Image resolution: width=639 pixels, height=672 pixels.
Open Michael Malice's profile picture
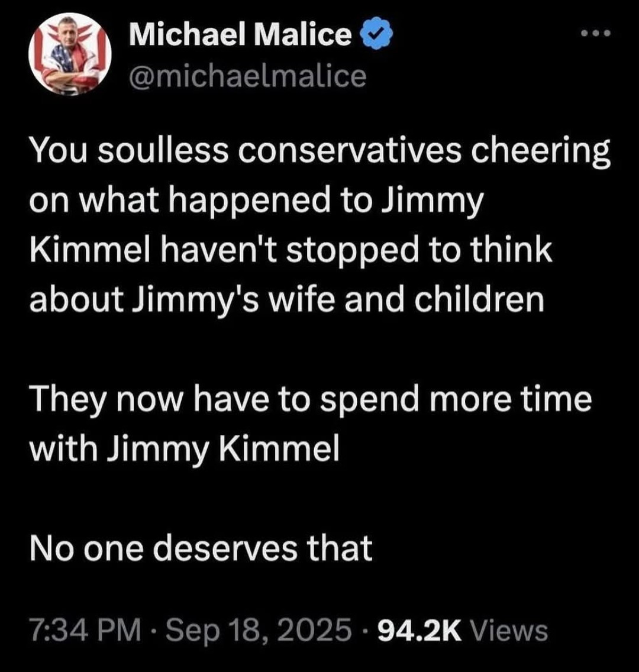tap(70, 54)
